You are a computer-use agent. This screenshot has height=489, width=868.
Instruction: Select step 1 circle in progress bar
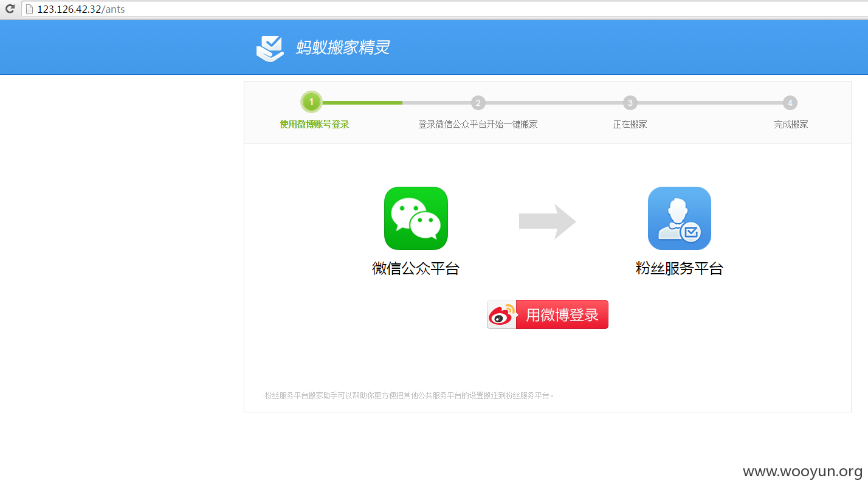[x=311, y=102]
